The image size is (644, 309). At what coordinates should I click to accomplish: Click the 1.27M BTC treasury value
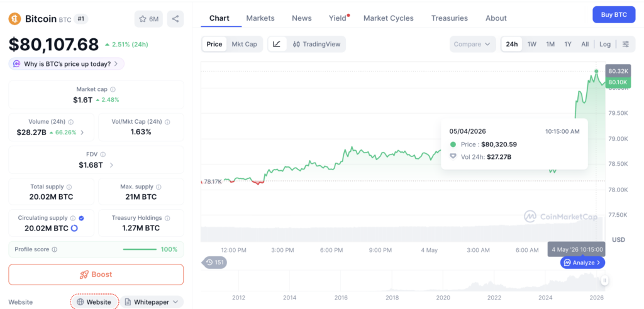[141, 228]
